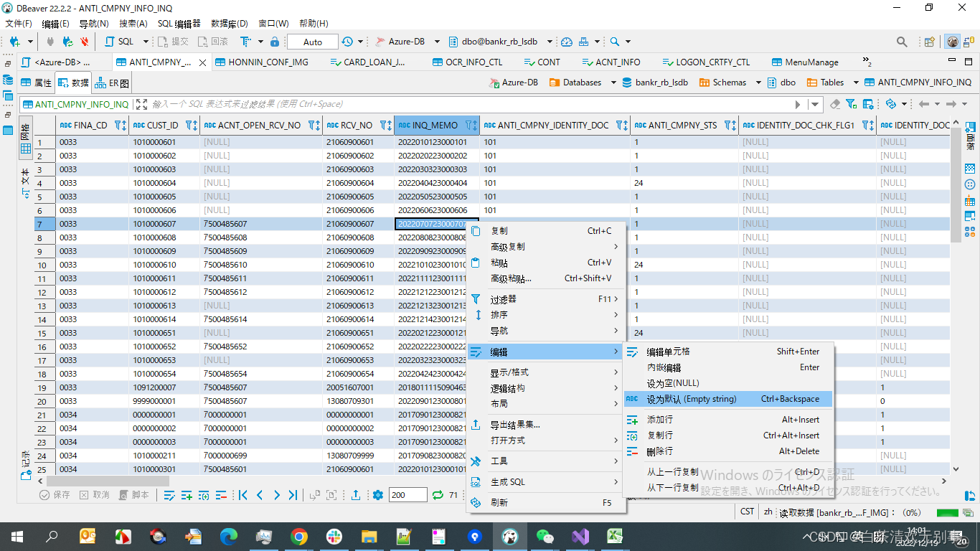Open the Databases breadcrumb dropdown

[613, 83]
